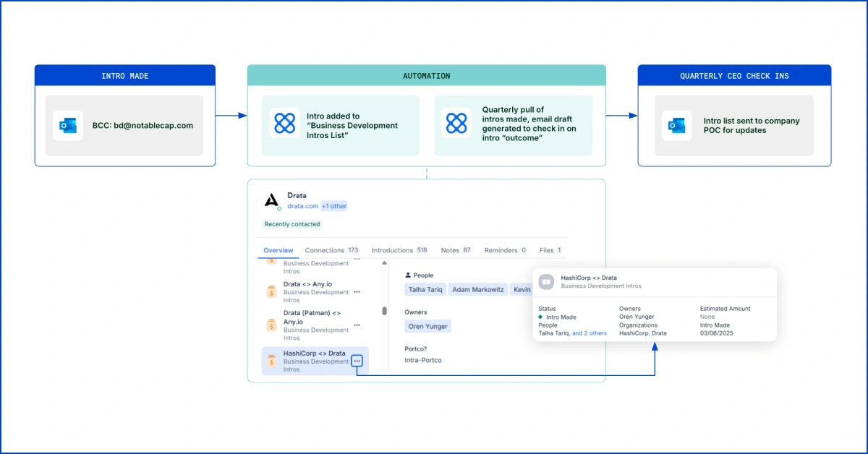Open the more menu for Drata <> Any.io
The width and height of the screenshot is (868, 454).
click(x=357, y=292)
